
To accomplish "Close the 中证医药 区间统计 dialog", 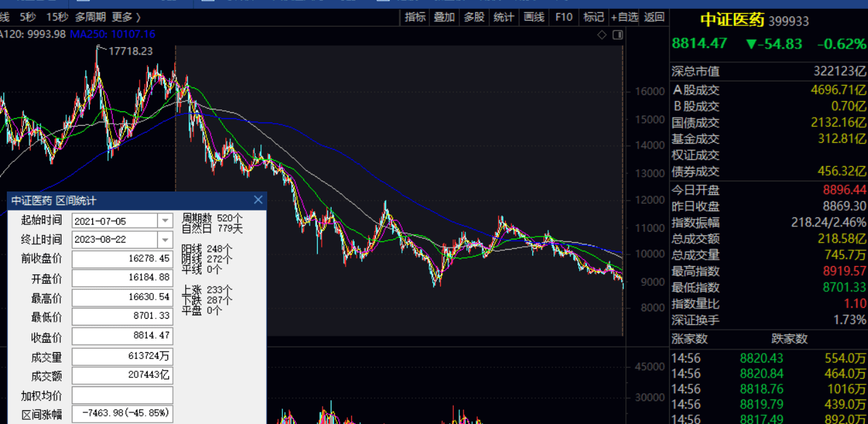I will point(258,200).
